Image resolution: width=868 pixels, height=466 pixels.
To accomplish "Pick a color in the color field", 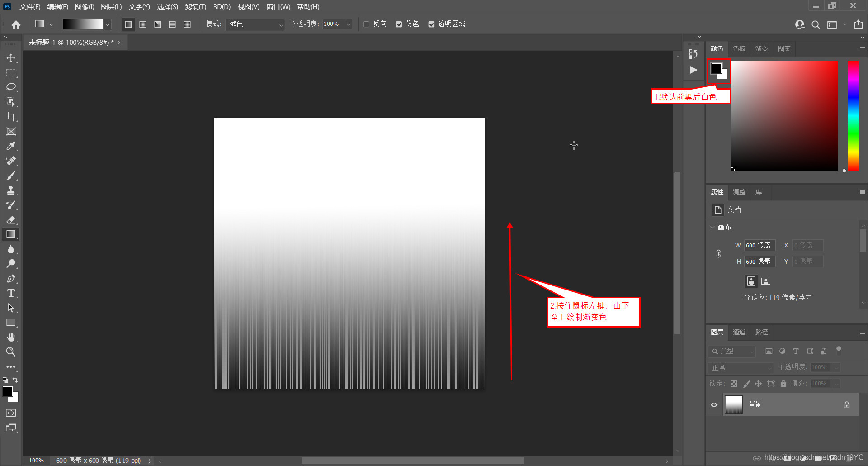I will 784,115.
